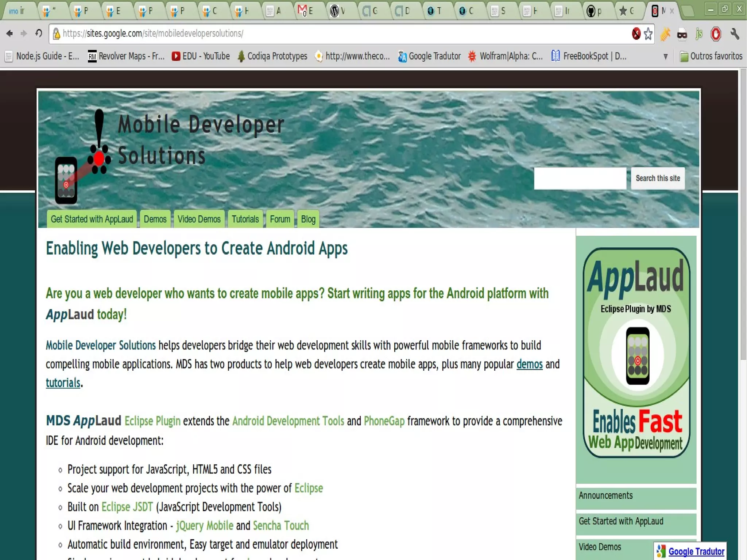Open the Video Demos navigation tab
The image size is (747, 560).
coord(199,219)
